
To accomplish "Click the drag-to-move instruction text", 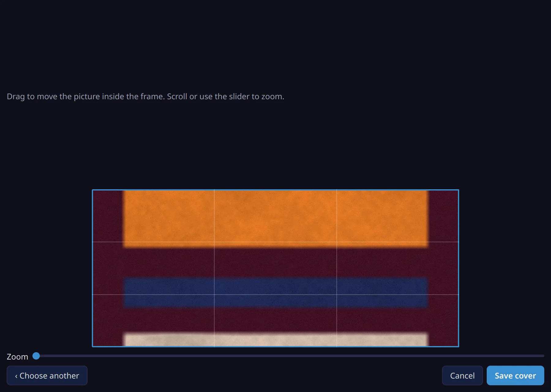I will coord(145,96).
